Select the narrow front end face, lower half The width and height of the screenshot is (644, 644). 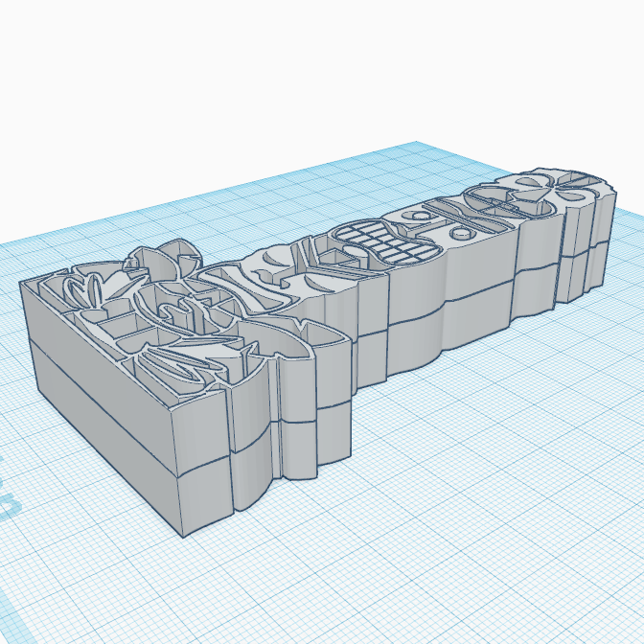click(x=207, y=493)
